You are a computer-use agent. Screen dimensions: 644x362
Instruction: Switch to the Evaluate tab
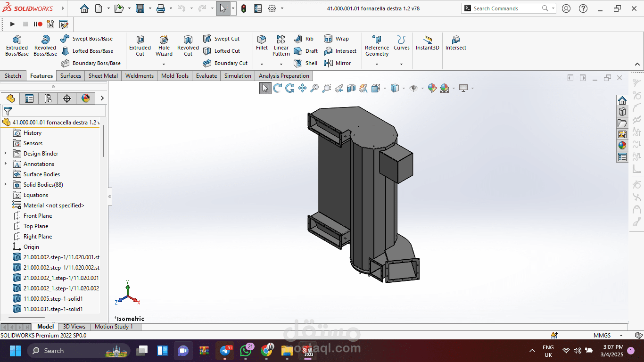pyautogui.click(x=206, y=76)
